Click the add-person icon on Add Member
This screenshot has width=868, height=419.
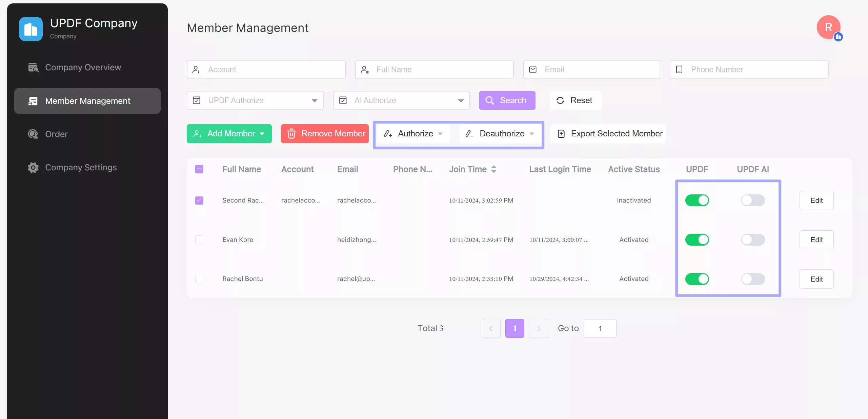[198, 134]
